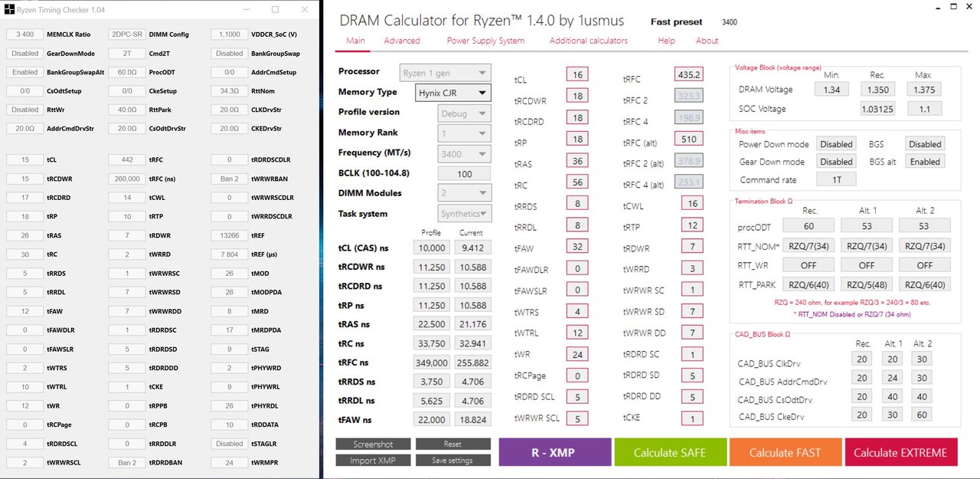Click BankGroupSwapAlt Enabled value in Timing Checker
Image resolution: width=980 pixels, height=479 pixels.
25,73
